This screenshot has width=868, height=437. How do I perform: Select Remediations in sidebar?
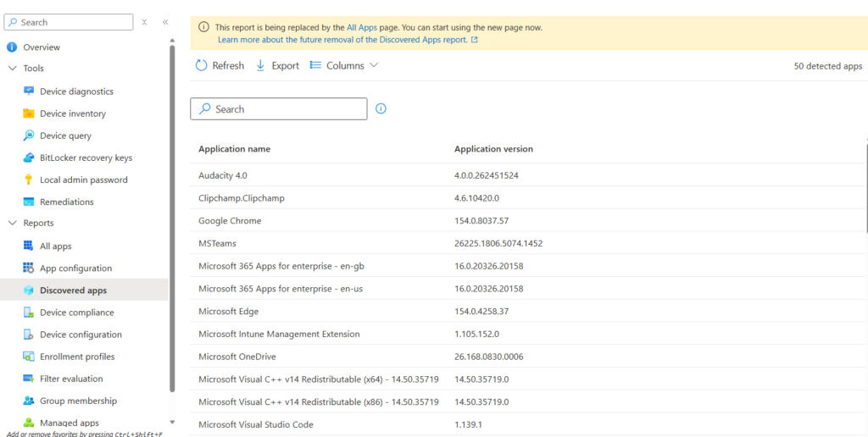click(x=66, y=202)
